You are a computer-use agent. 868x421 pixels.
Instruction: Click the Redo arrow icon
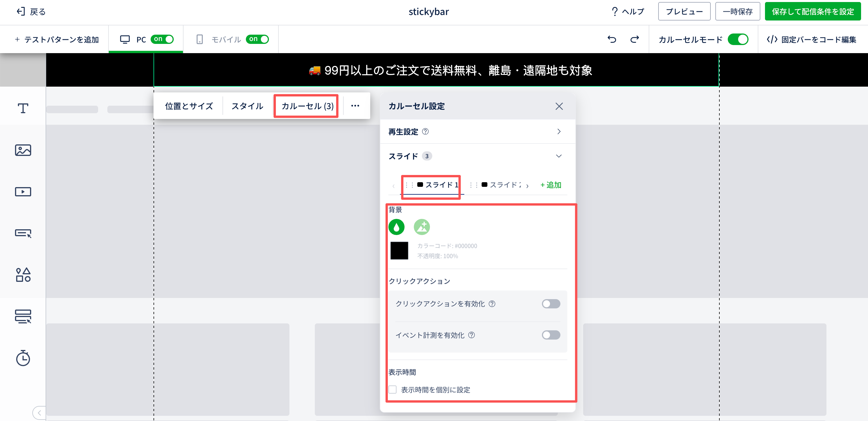pyautogui.click(x=635, y=40)
